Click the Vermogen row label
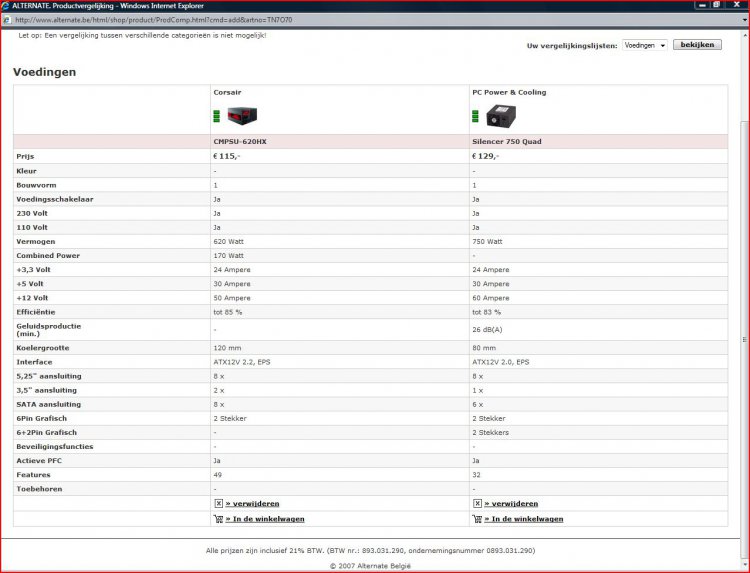 (35, 242)
